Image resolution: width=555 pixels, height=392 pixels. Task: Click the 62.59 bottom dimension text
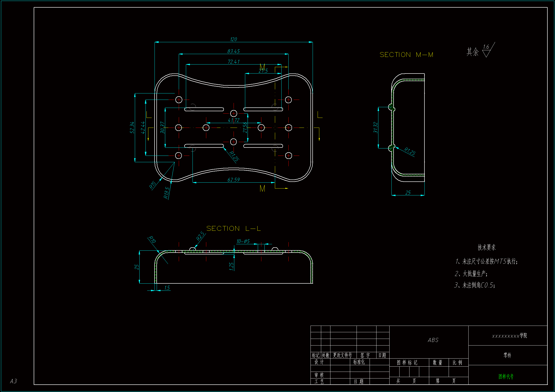tap(233, 180)
